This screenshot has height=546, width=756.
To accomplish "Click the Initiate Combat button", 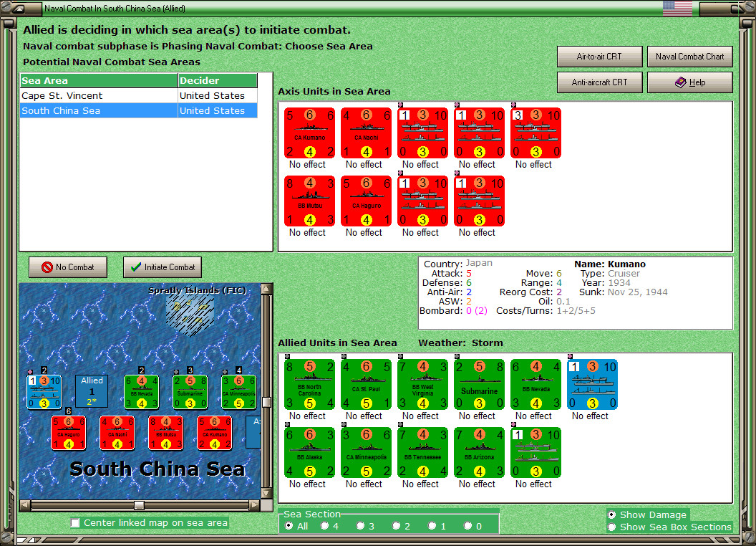I will pos(163,267).
